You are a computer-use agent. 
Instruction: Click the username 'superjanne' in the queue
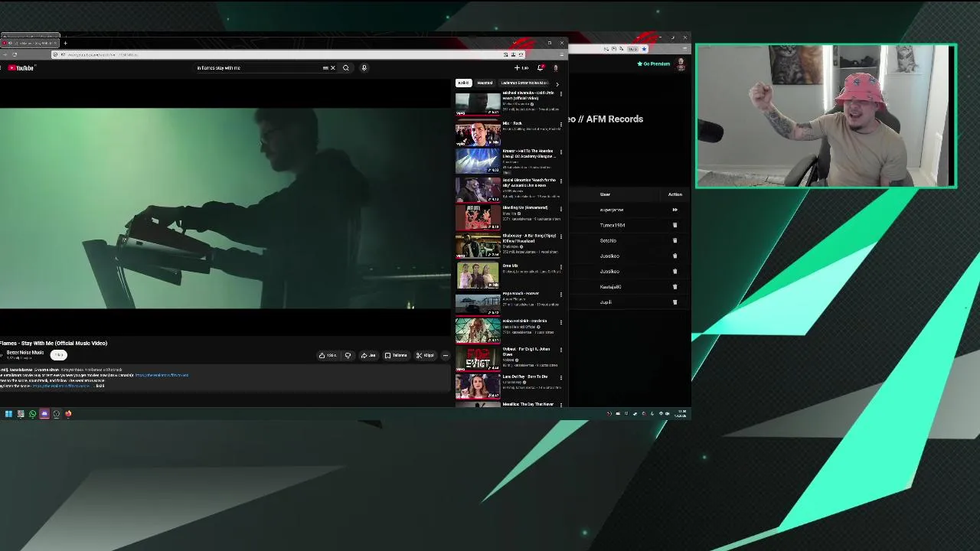[612, 210]
